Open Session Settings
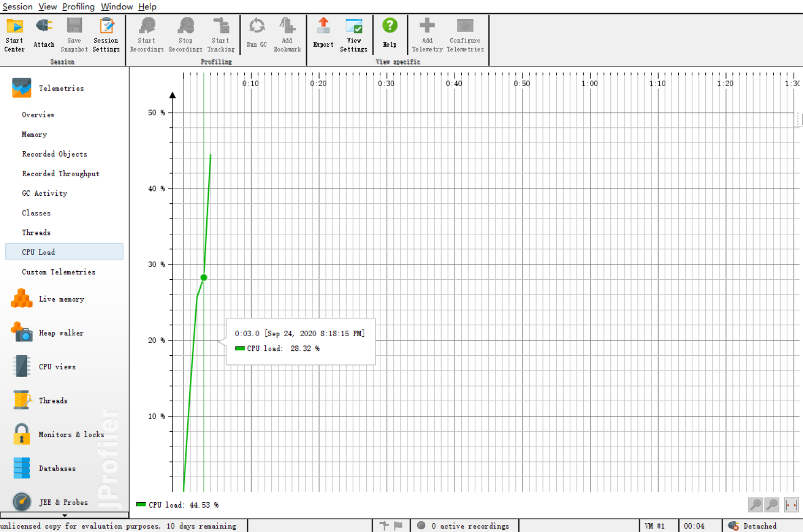The width and height of the screenshot is (803, 532). coord(106,35)
